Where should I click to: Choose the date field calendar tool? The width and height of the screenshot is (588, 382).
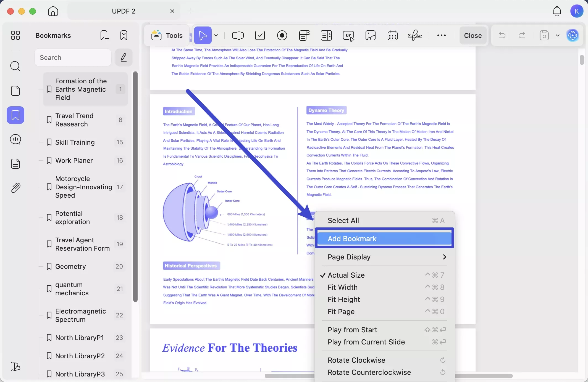(392, 35)
